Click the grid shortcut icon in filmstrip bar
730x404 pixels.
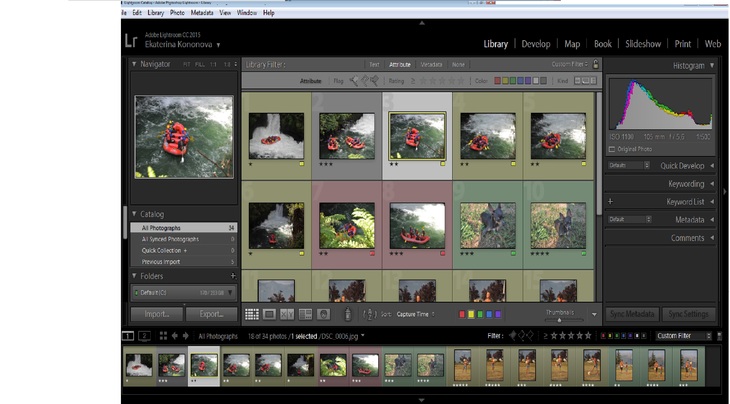click(163, 336)
